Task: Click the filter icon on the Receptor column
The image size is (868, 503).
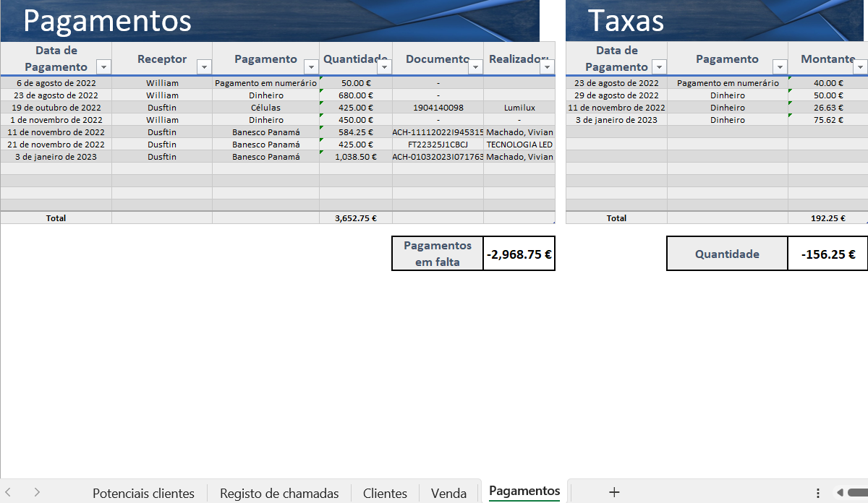Action: point(204,66)
